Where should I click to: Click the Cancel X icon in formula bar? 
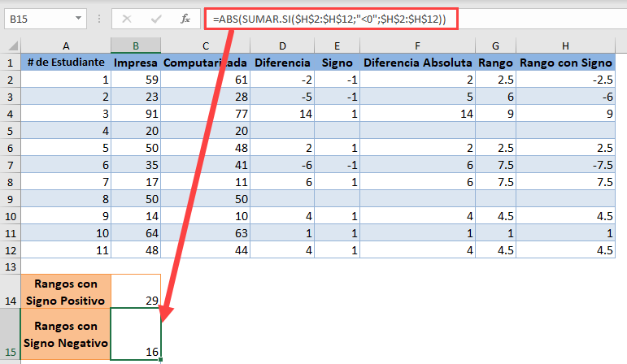[127, 19]
